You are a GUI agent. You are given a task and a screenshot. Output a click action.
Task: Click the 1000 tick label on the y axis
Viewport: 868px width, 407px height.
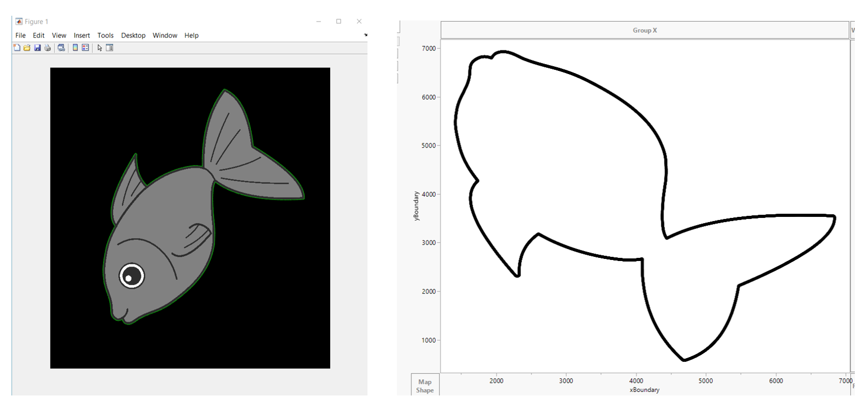pos(428,340)
